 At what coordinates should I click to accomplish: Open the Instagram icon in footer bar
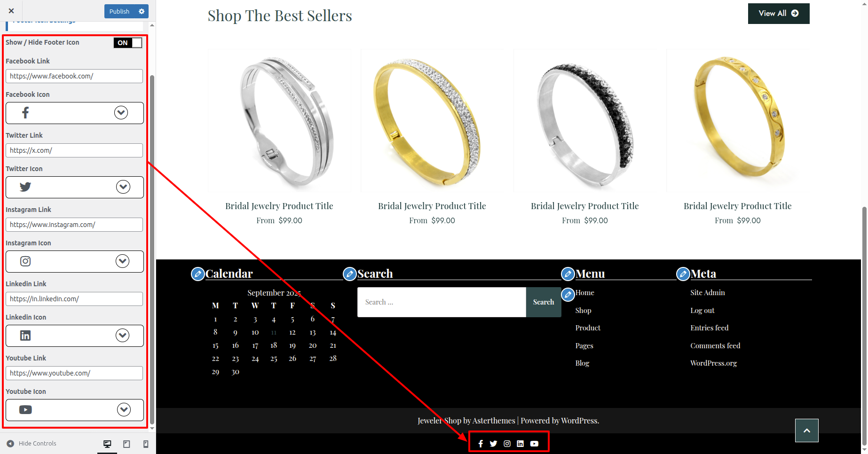coord(507,444)
